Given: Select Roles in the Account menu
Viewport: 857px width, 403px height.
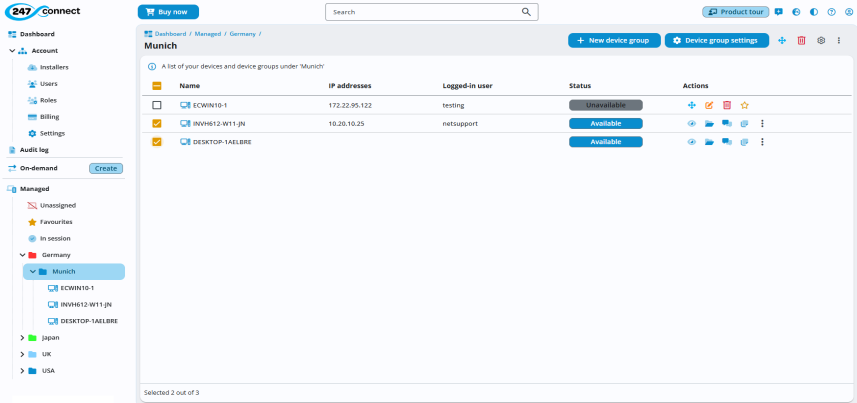Looking at the screenshot, I should 48,100.
